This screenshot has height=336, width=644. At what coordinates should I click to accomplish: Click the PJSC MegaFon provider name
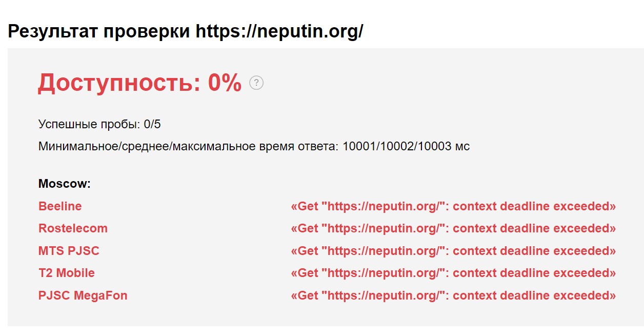(83, 295)
